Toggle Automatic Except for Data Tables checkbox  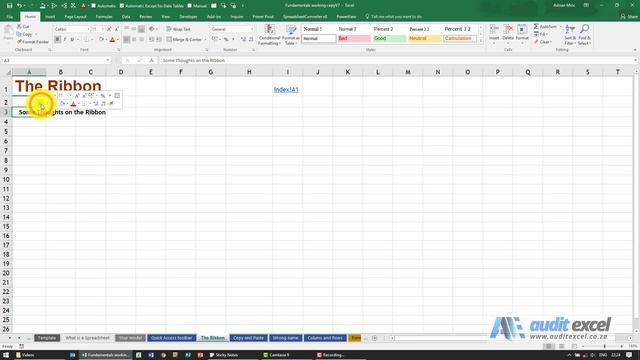(x=122, y=6)
